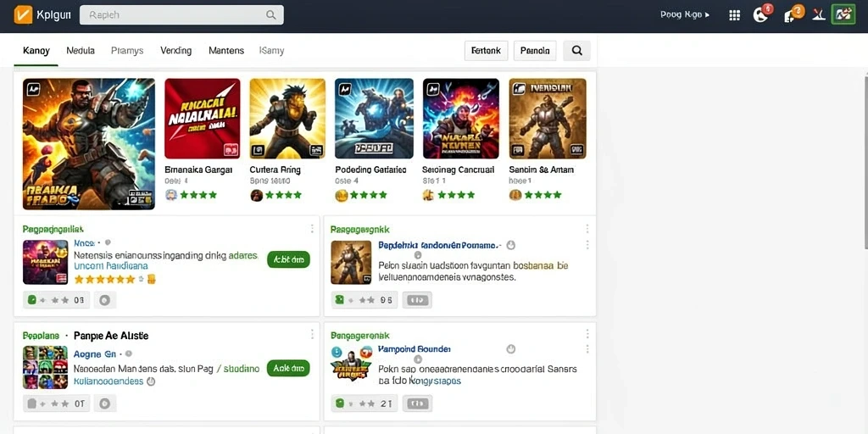Click the Fertønk button

click(486, 50)
